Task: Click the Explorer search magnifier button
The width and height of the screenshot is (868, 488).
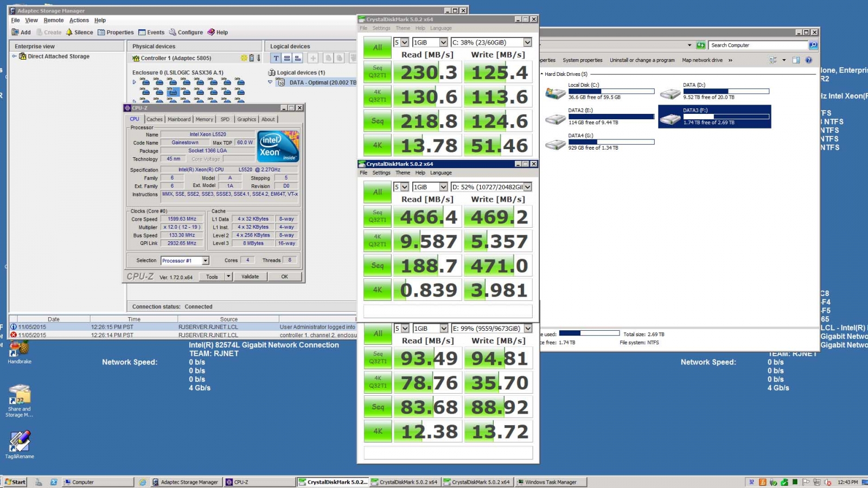Action: coord(813,46)
